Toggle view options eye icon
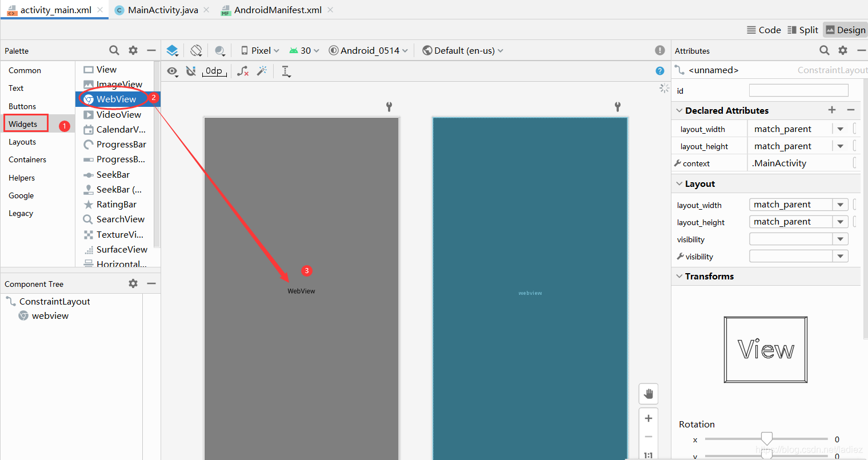This screenshot has height=460, width=868. 173,71
